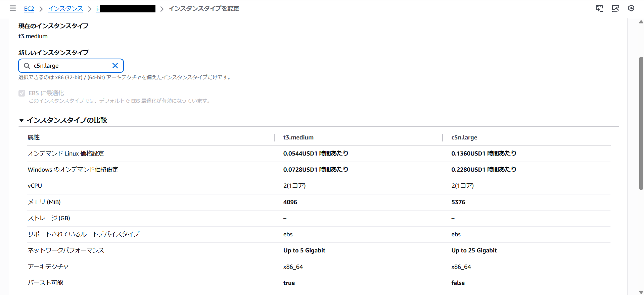Select the 0.1360USD1 時間あたり price cell

484,154
